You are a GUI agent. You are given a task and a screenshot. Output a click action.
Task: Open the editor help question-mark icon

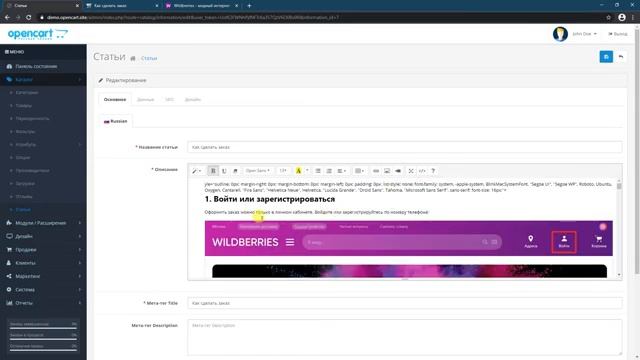(433, 171)
